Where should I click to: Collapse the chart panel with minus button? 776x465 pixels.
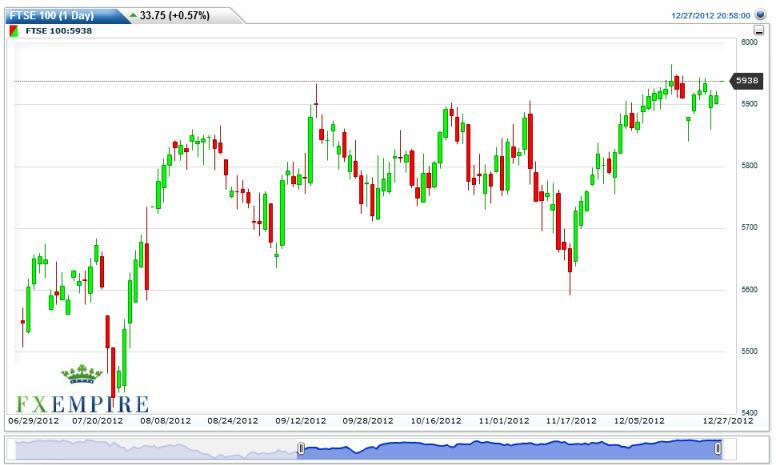point(760,31)
